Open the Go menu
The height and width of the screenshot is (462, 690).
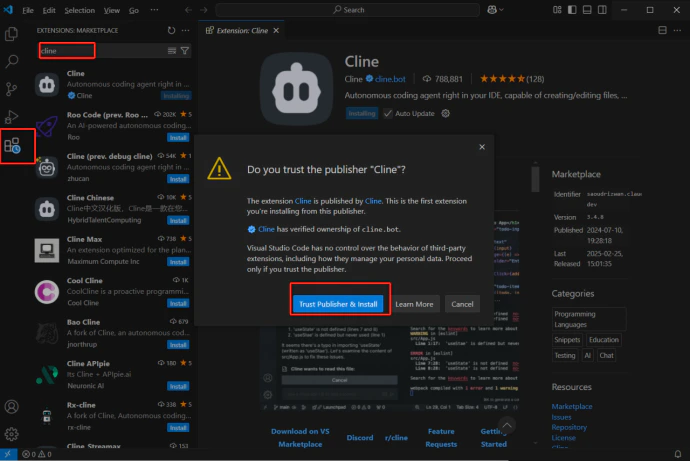pos(134,10)
